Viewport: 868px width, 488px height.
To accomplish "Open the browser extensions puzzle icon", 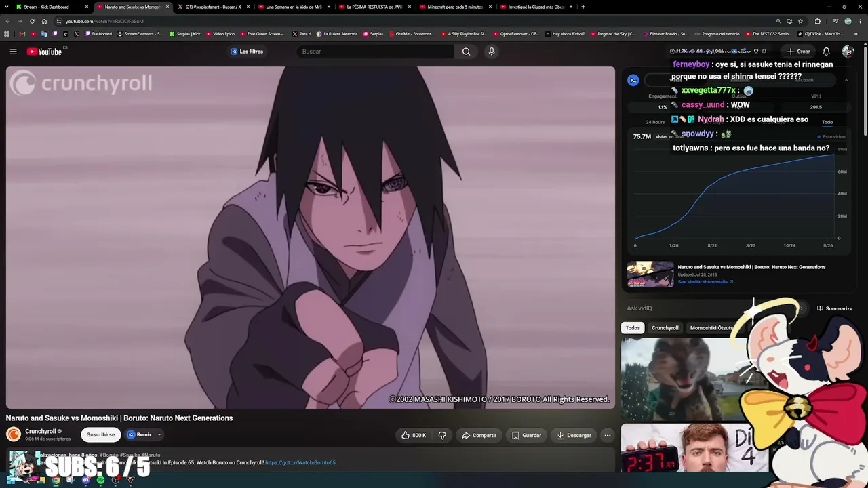I will tap(817, 21).
